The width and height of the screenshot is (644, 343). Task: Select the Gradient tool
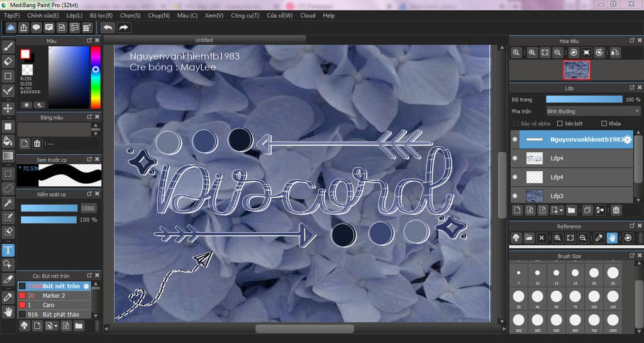(8, 156)
